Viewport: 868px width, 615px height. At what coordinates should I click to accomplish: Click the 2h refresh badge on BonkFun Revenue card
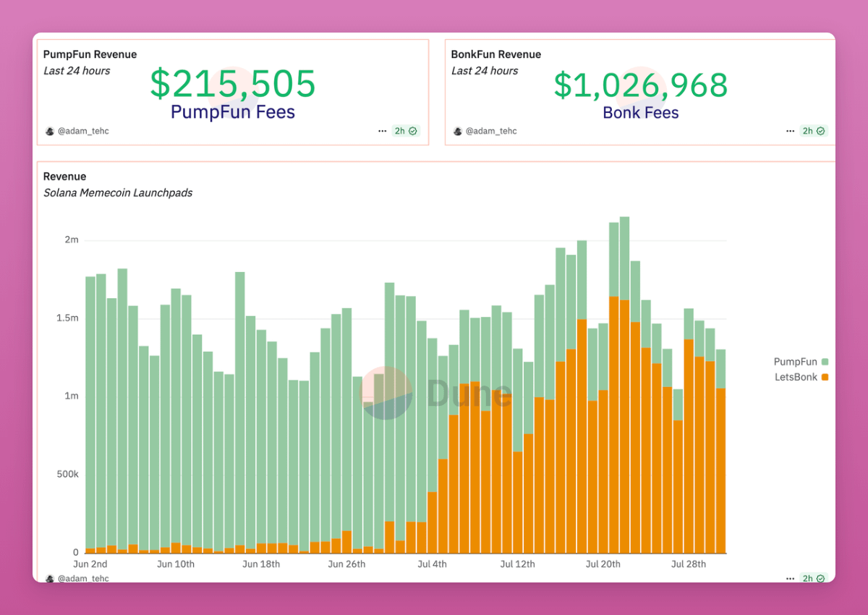(x=814, y=131)
